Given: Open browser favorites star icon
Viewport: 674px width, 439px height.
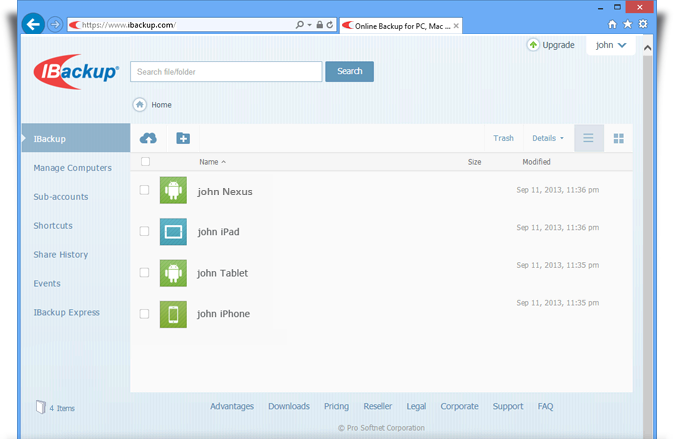Looking at the screenshot, I should click(x=628, y=24).
